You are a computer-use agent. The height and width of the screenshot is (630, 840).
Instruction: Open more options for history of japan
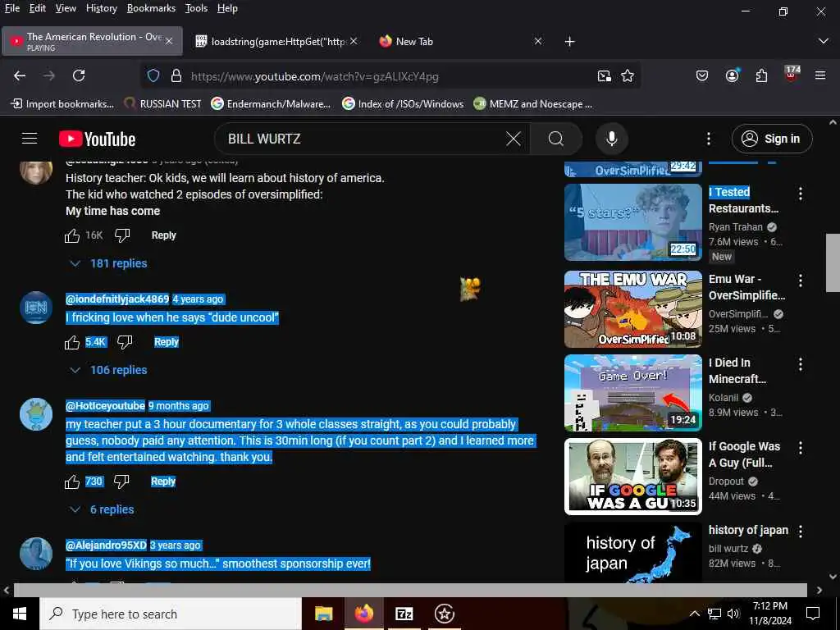point(801,532)
